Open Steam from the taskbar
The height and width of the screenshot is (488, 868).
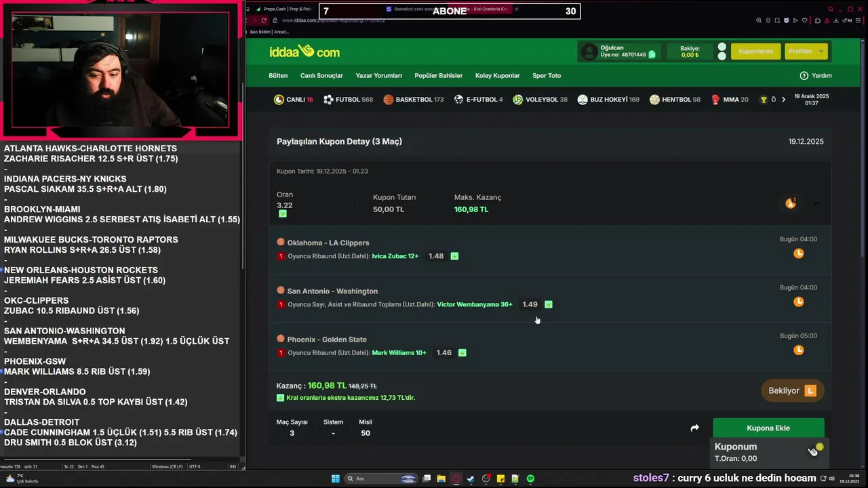[471, 479]
